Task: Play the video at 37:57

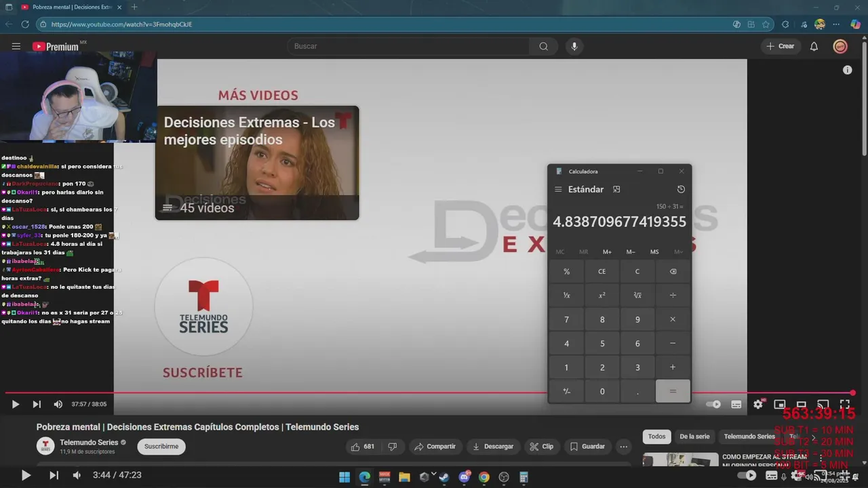Action: 15,404
